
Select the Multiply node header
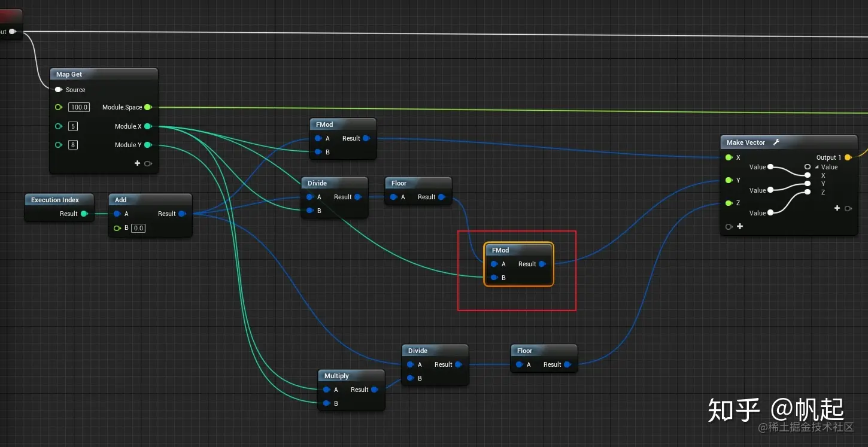pyautogui.click(x=351, y=376)
